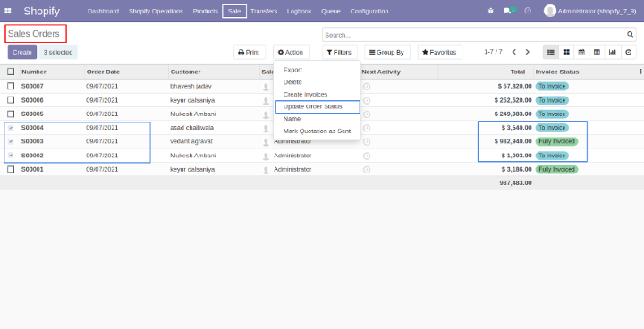Select order S00007 checkbox
Viewport: 644px width, 329px height.
pyautogui.click(x=11, y=86)
